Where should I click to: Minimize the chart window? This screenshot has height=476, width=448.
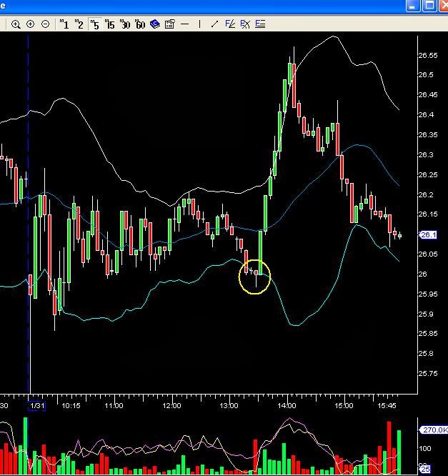(413, 6)
